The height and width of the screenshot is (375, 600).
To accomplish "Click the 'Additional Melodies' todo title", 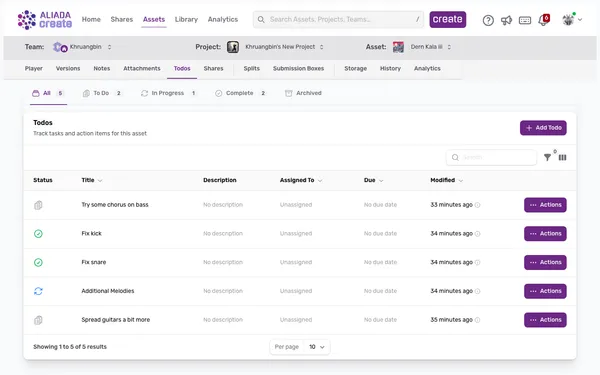I will click(108, 291).
